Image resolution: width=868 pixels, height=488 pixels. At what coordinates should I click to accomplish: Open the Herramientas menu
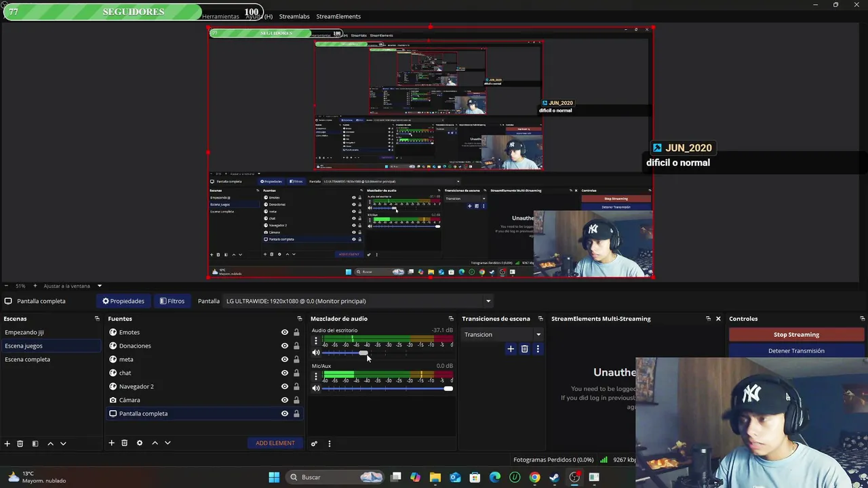(x=220, y=16)
